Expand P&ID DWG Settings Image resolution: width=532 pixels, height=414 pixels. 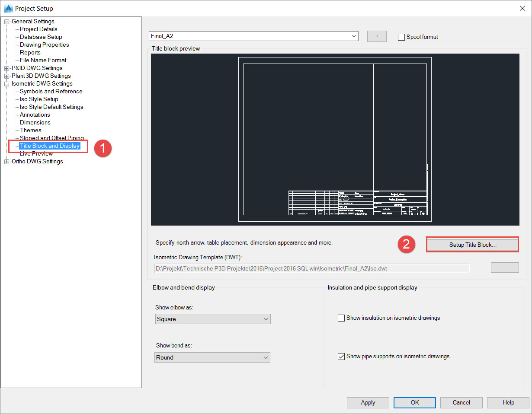6,68
